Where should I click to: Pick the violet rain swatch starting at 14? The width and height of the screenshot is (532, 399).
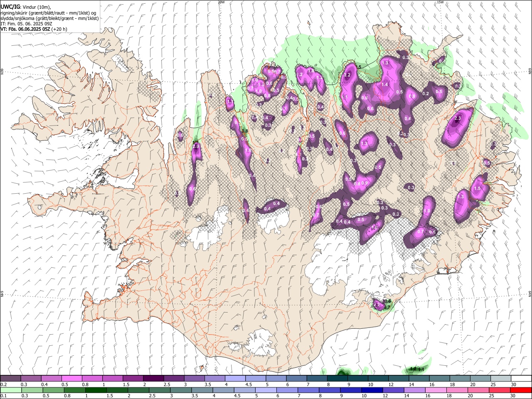click(414, 390)
